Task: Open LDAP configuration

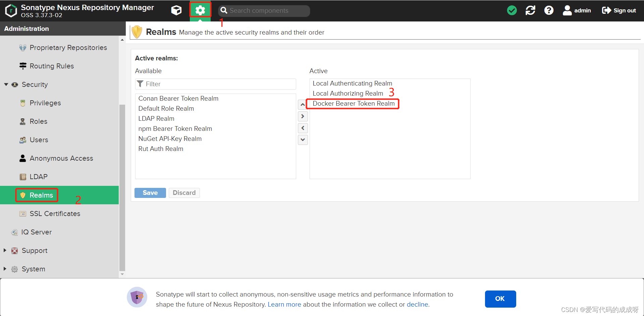Action: click(x=38, y=177)
